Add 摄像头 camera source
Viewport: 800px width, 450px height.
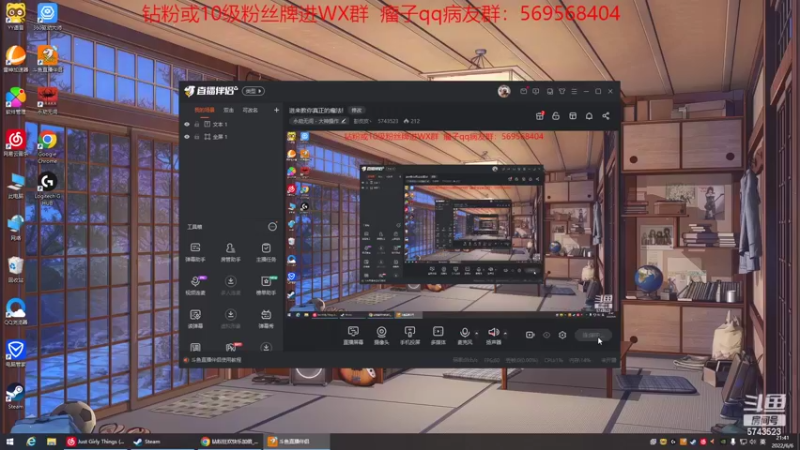coord(381,336)
